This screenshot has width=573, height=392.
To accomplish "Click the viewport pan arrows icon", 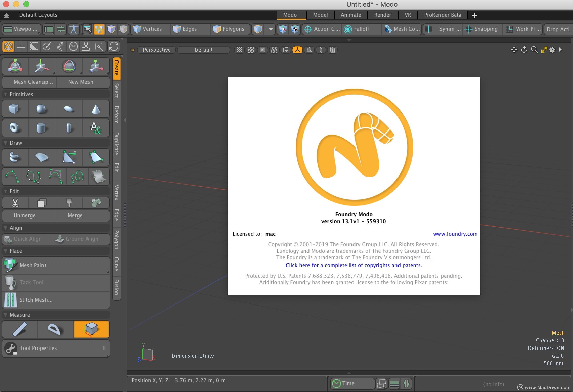I will coord(514,50).
